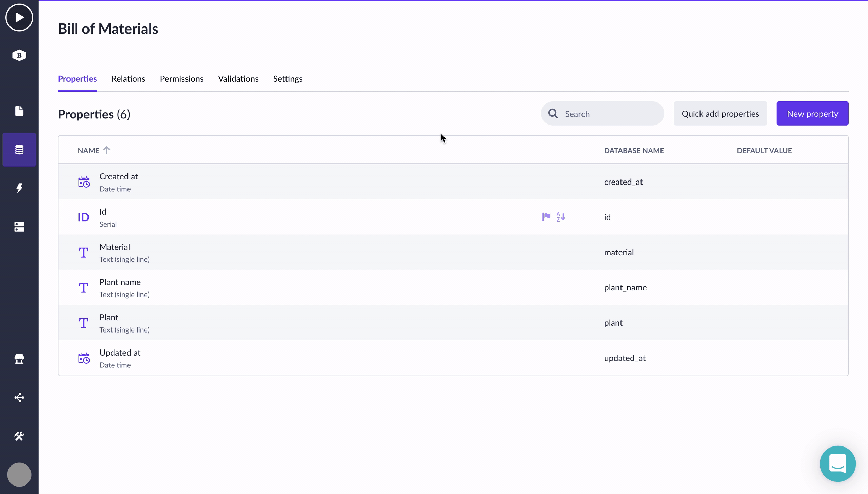Image resolution: width=868 pixels, height=494 pixels.
Task: Click the A-Z sort icon on Id row
Action: tap(560, 217)
